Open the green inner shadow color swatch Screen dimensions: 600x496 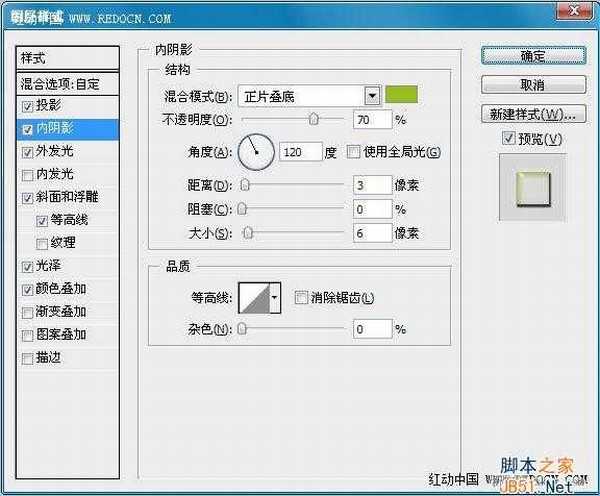click(x=405, y=96)
